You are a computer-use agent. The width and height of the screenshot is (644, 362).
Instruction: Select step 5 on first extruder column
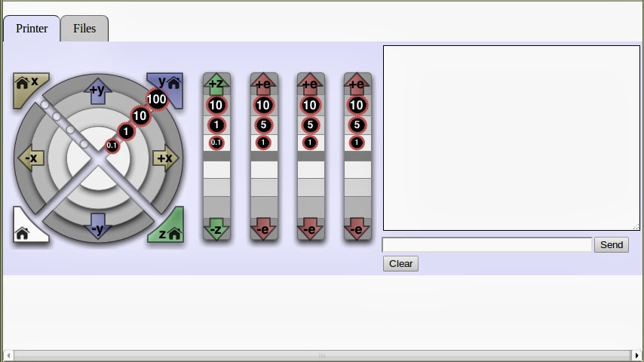click(x=263, y=125)
